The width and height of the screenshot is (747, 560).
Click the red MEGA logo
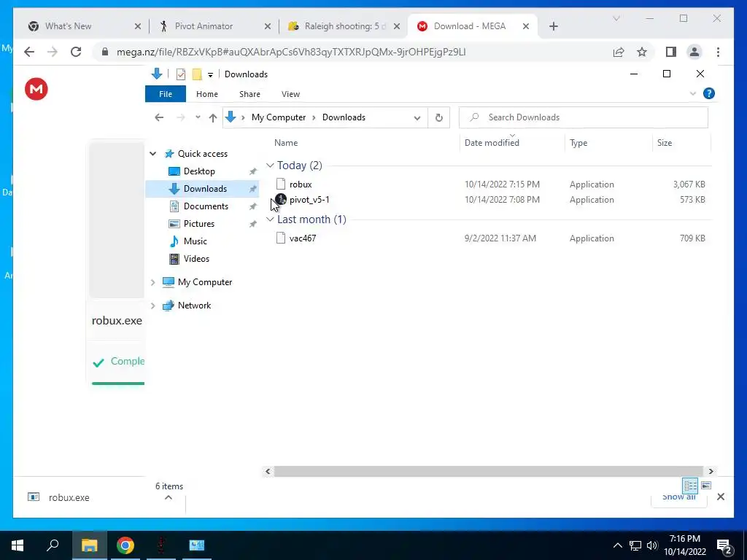pyautogui.click(x=36, y=89)
